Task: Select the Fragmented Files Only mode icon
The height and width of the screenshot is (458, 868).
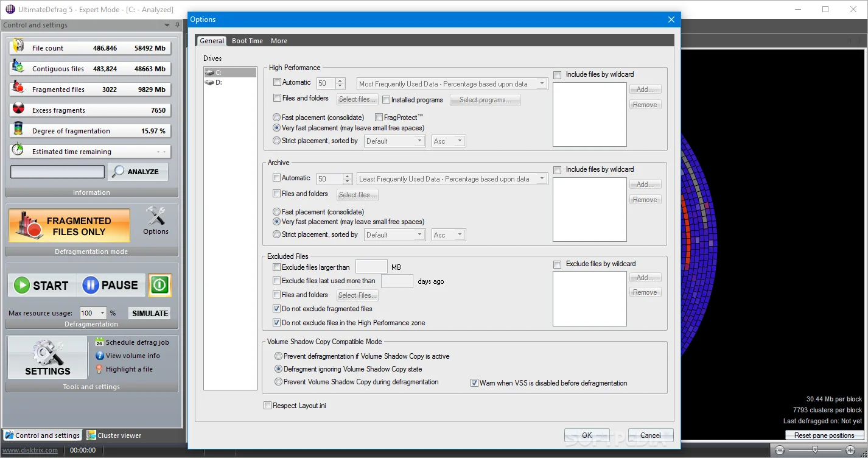Action: pyautogui.click(x=69, y=226)
